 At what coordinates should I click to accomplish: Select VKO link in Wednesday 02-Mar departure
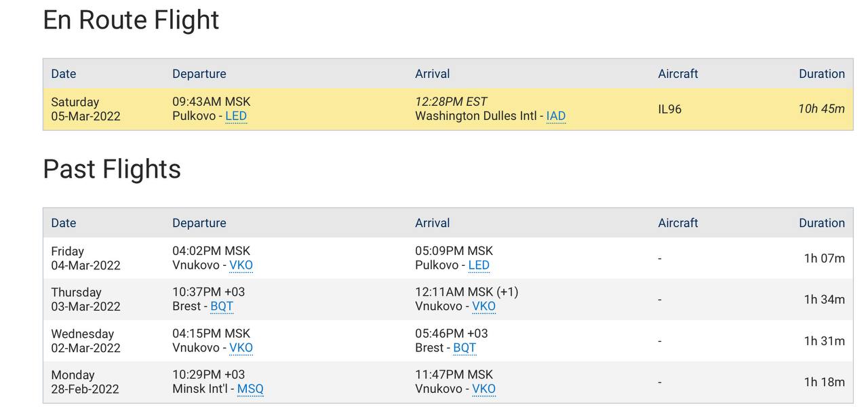click(241, 348)
